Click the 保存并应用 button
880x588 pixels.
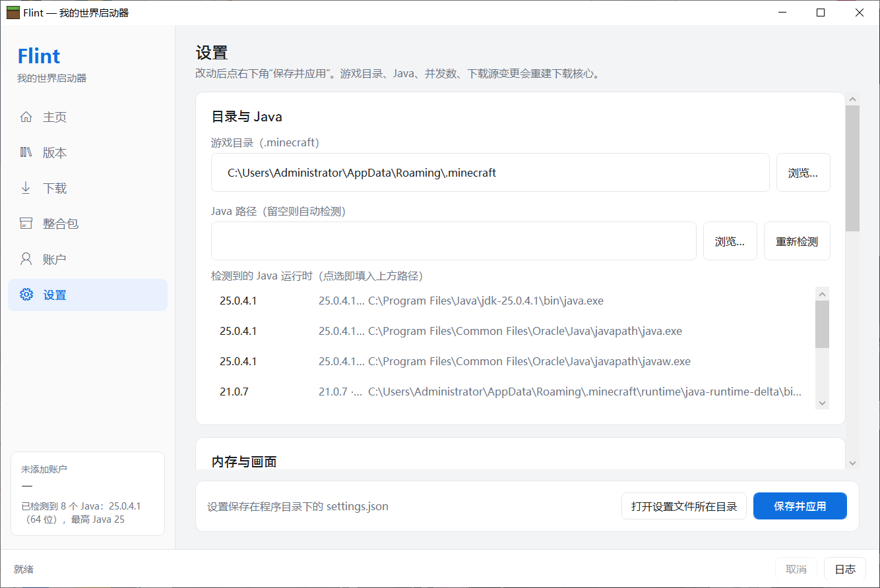point(800,506)
